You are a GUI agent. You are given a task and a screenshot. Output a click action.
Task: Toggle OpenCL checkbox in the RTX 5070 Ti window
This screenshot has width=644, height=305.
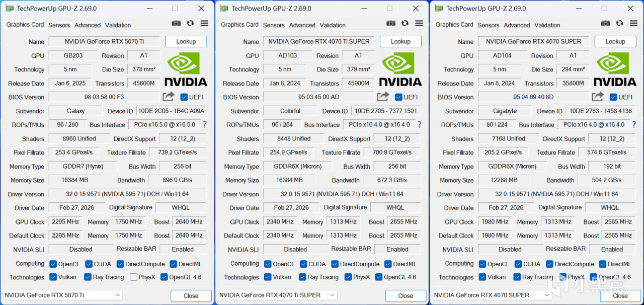pos(53,264)
